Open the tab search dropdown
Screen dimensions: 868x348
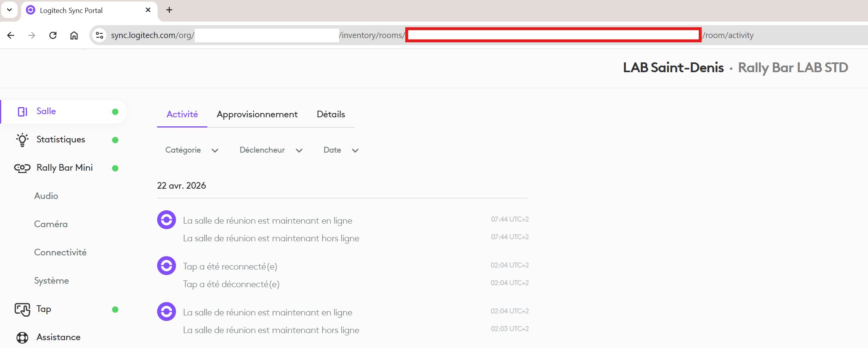tap(9, 10)
